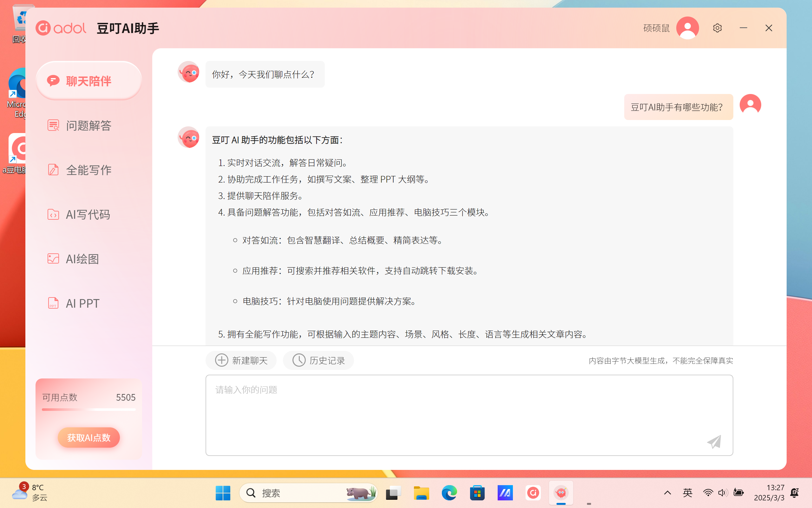
Task: Close the 豆叮AI助手 window
Action: coord(769,28)
